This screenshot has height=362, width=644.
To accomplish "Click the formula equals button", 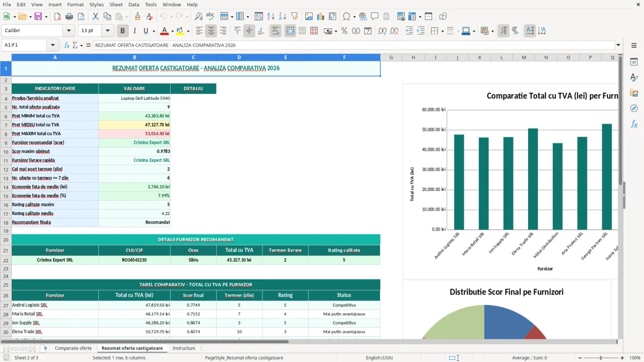I will coord(89,46).
